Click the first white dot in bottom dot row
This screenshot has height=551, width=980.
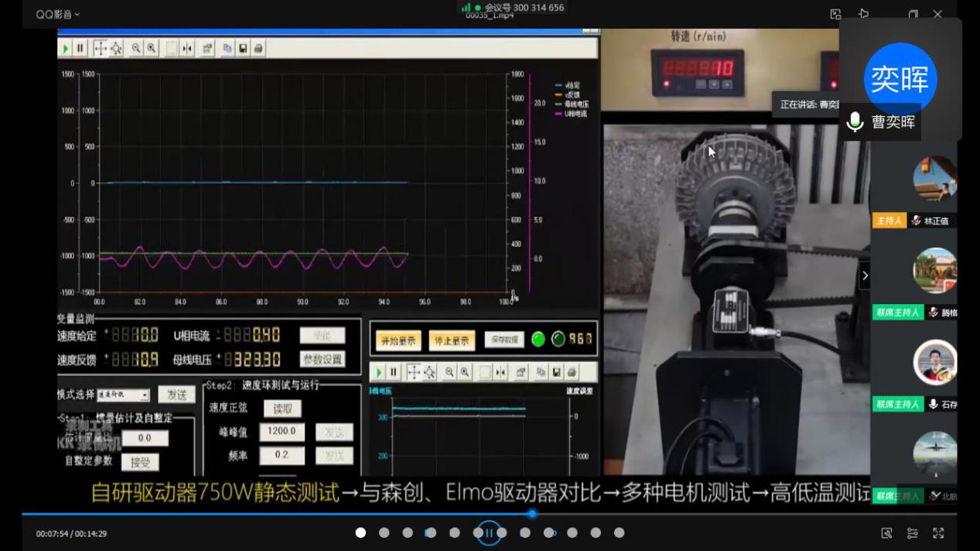click(x=360, y=532)
